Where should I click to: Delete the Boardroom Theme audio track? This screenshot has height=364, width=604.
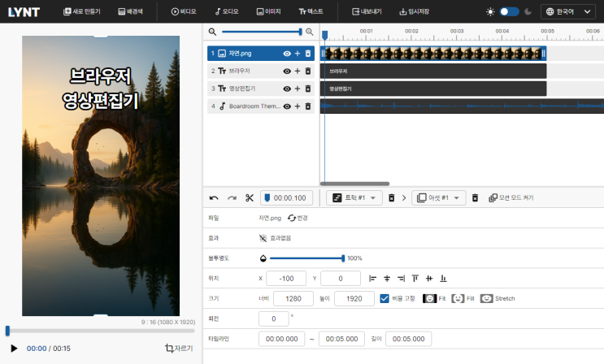[x=308, y=106]
